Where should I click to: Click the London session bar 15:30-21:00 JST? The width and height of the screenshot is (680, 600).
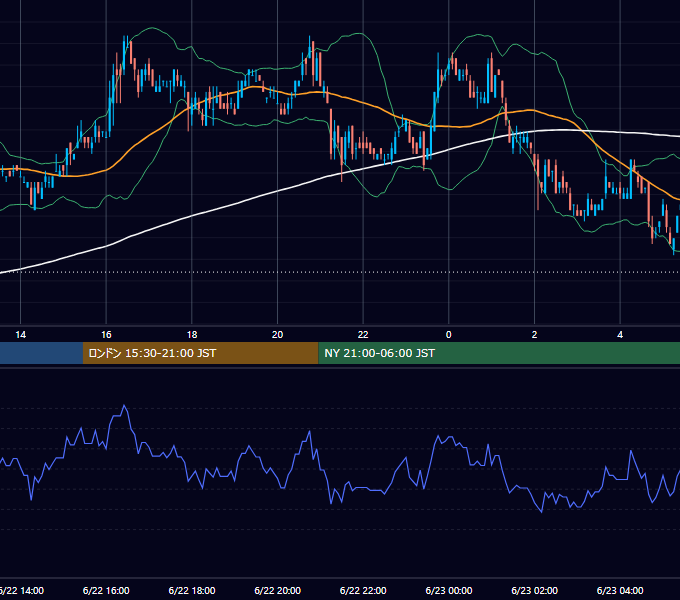(200, 353)
